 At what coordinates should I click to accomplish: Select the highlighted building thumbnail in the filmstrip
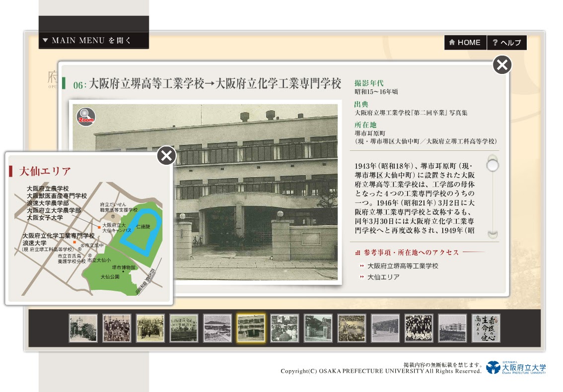(x=251, y=327)
